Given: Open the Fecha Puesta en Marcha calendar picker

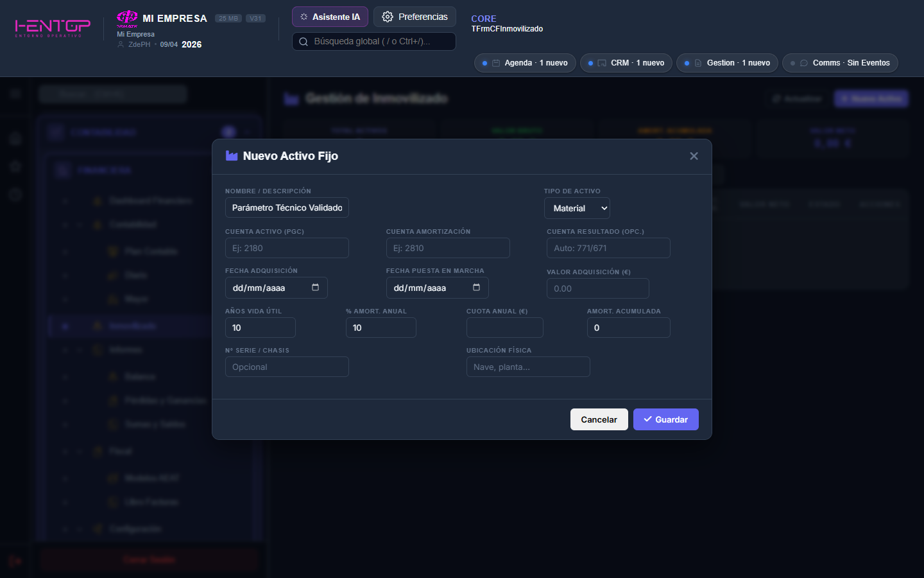Looking at the screenshot, I should point(476,288).
